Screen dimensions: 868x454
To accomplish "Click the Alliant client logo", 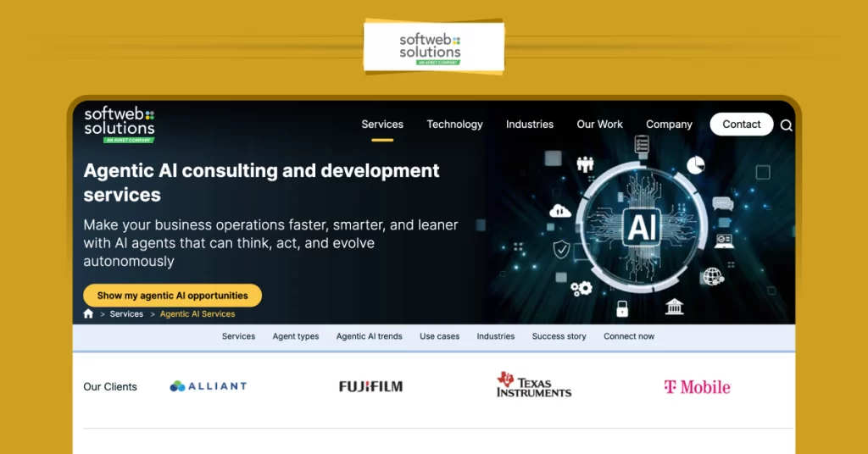I will 209,386.
